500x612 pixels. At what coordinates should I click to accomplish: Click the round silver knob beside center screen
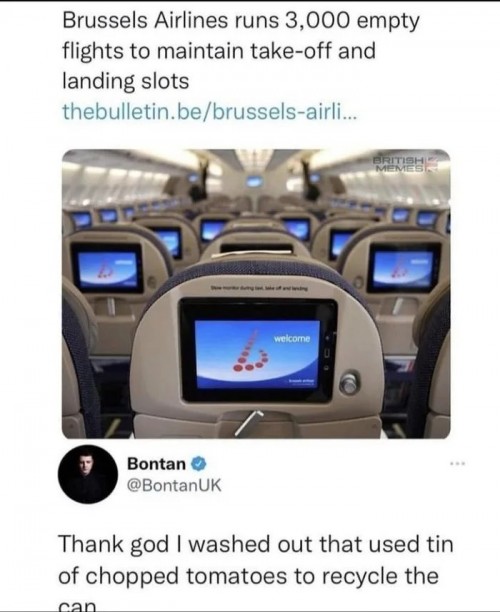[349, 383]
